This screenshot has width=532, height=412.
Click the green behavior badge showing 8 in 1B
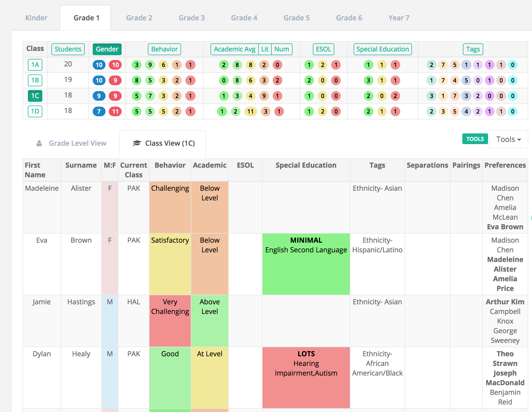pyautogui.click(x=137, y=80)
